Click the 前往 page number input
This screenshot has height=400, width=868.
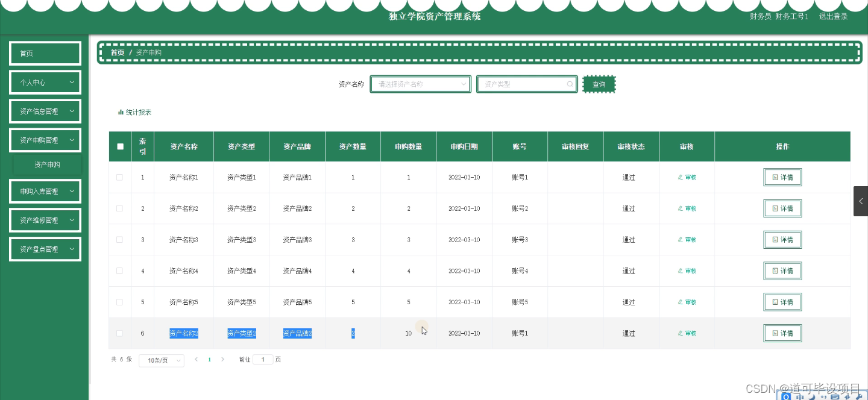tap(263, 359)
